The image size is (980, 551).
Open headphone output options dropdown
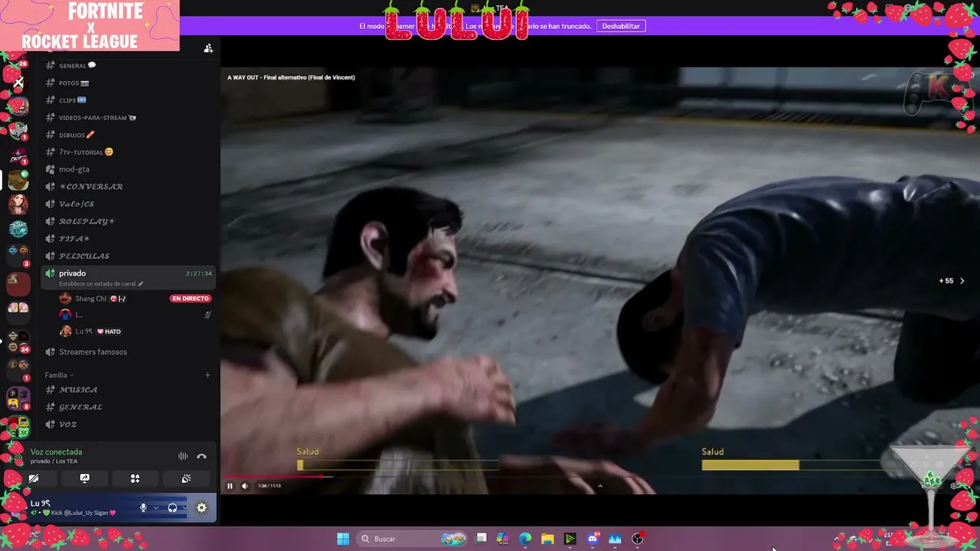184,507
